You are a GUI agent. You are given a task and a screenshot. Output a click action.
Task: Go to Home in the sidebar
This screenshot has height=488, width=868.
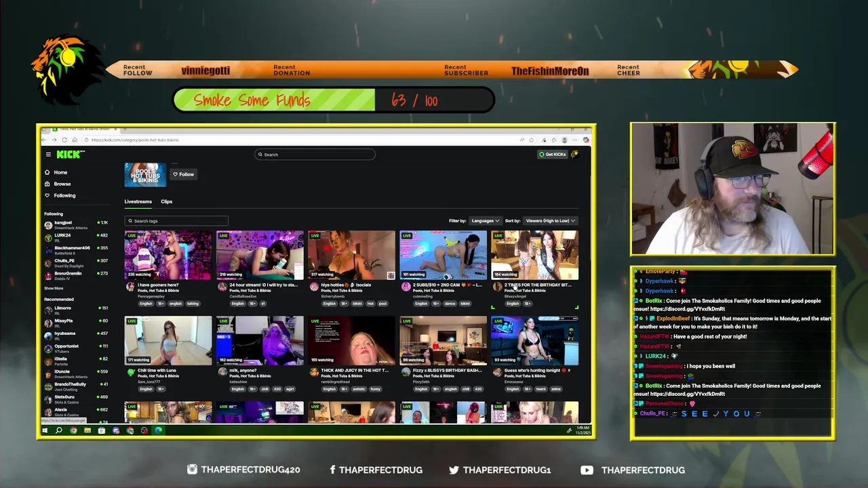pyautogui.click(x=60, y=172)
